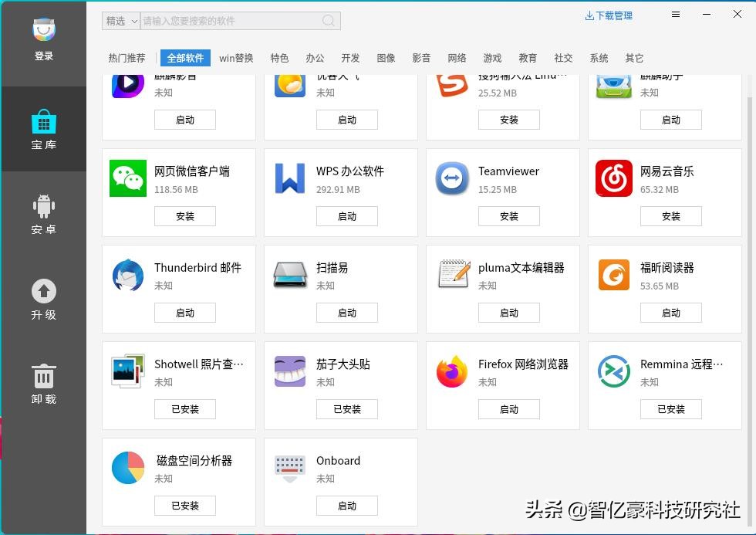Open the 网易云音乐 NetEase music icon
Viewport: 756px width, 535px height.
(x=613, y=178)
